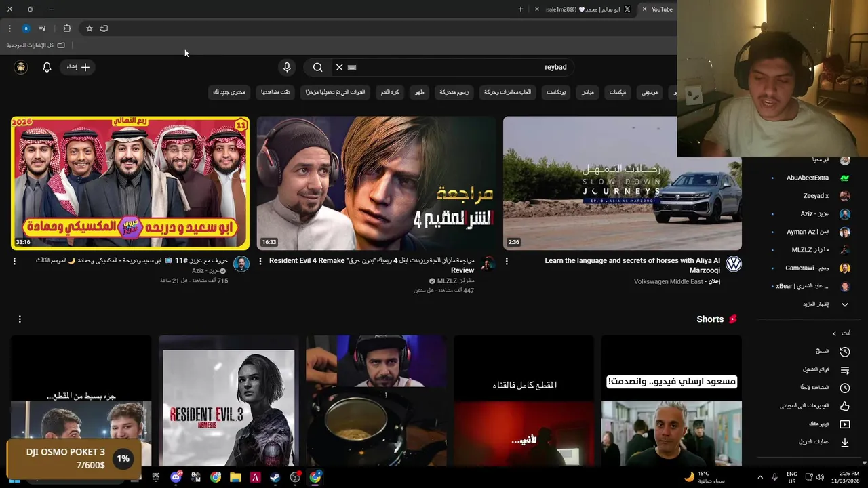Screen dimensions: 868x488
Task: Select the موسيقى filter chip
Action: pyautogui.click(x=650, y=91)
